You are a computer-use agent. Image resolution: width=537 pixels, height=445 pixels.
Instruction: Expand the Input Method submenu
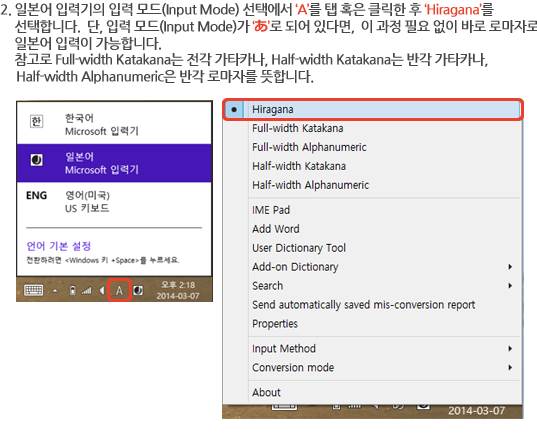click(x=373, y=348)
